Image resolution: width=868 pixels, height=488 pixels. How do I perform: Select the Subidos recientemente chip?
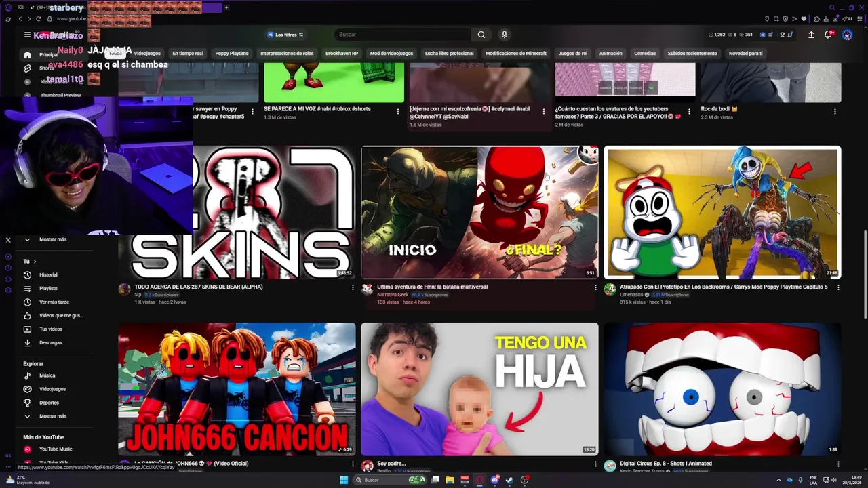tap(692, 53)
